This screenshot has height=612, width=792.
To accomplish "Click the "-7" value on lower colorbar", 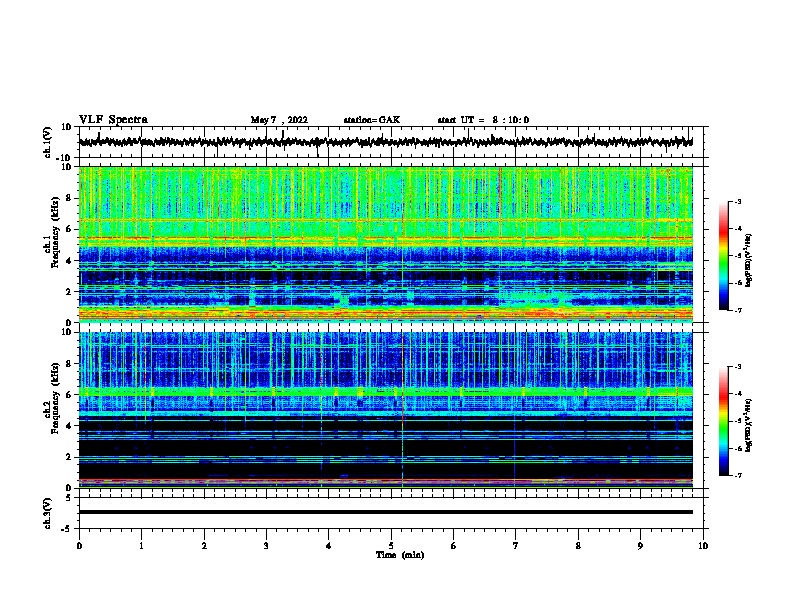I will point(738,476).
